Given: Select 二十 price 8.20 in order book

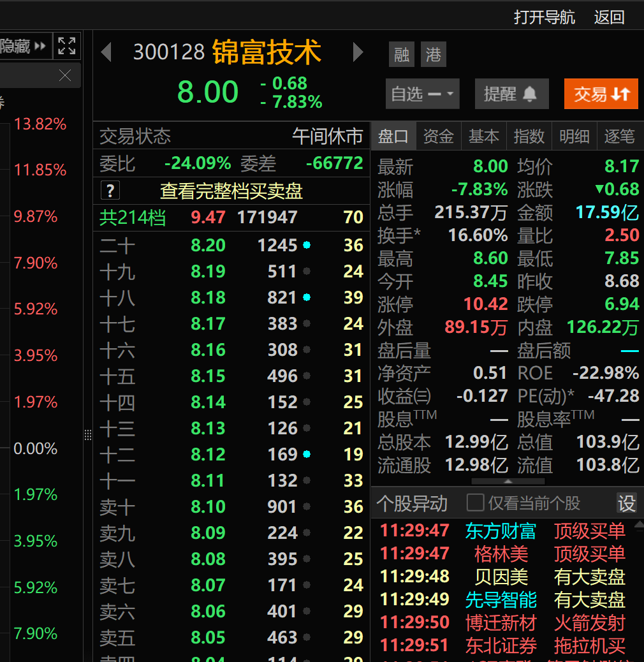Looking at the screenshot, I should coord(208,246).
